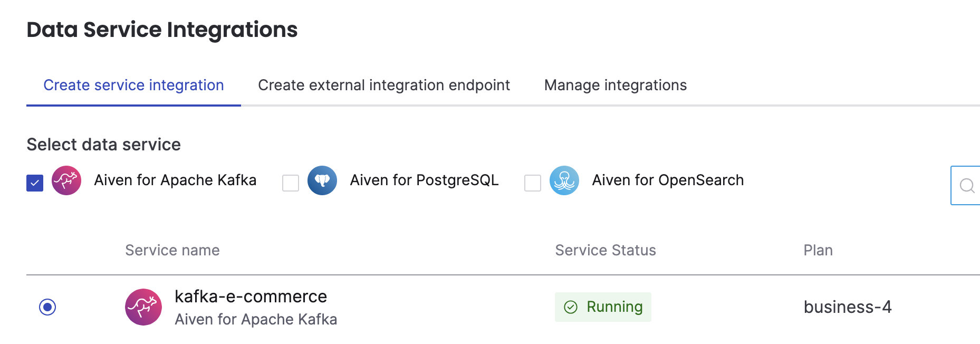Screen dimensions: 980x344
Task: Uncheck the Aiven for Apache Kafka checkbox
Action: 35,183
